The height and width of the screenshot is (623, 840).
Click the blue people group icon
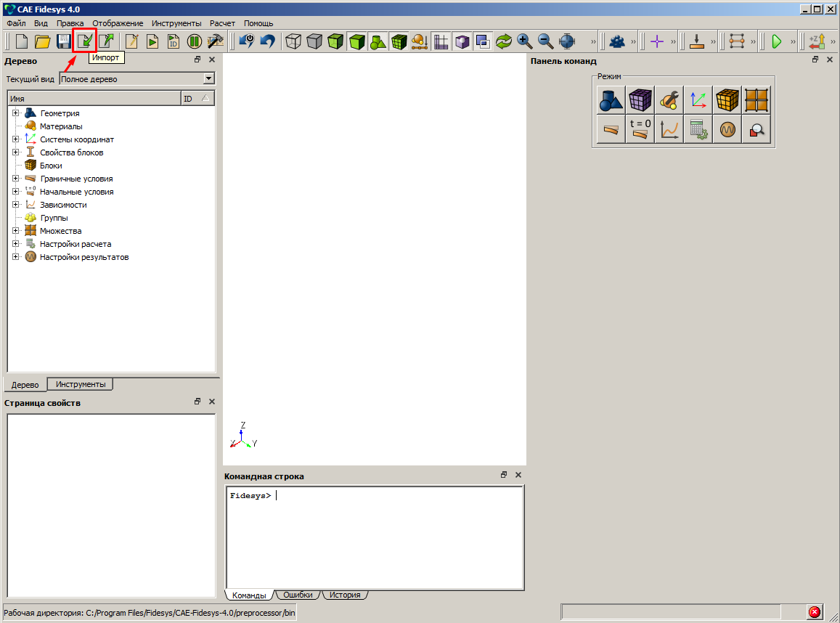point(617,41)
